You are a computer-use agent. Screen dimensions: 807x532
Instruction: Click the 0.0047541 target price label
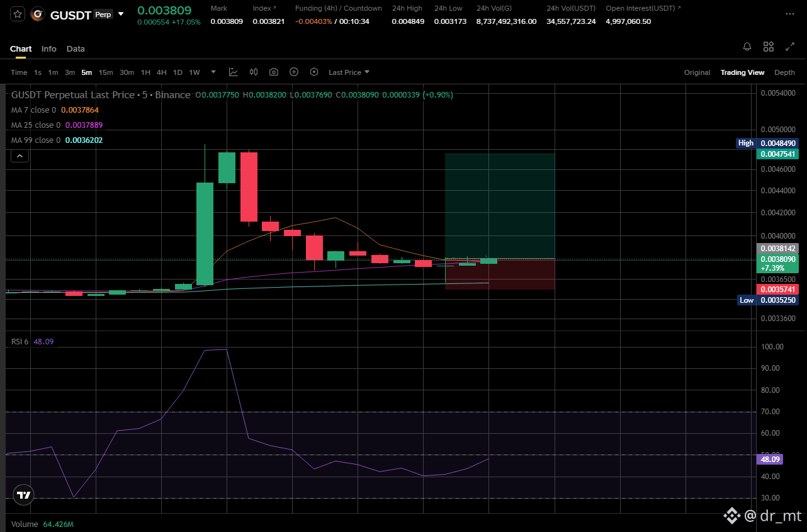click(x=777, y=154)
